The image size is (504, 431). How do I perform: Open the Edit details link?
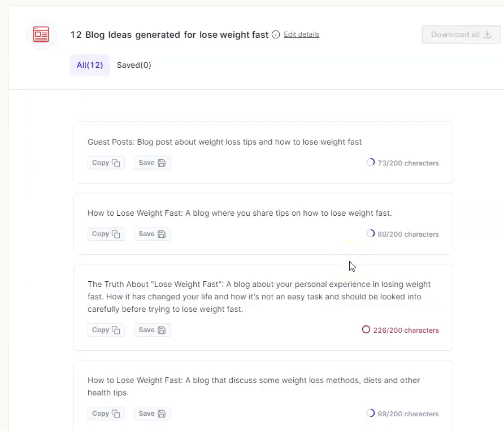click(302, 34)
